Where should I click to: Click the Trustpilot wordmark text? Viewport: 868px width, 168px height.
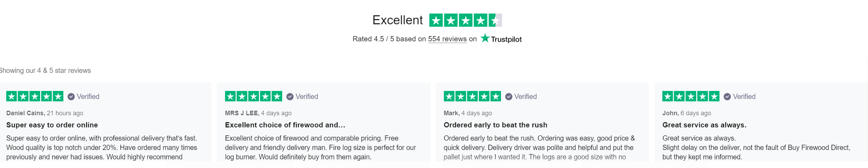click(x=506, y=39)
